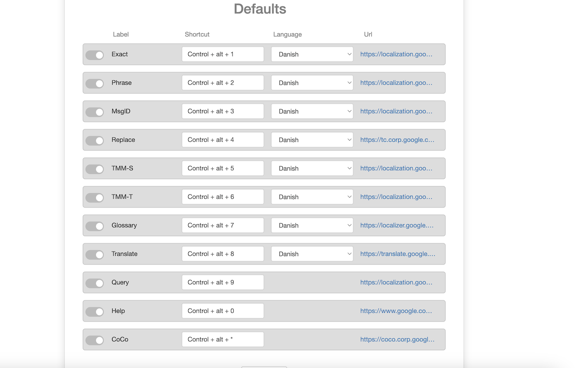
Task: Enable the Phrase shortcut toggle
Action: pyautogui.click(x=95, y=83)
